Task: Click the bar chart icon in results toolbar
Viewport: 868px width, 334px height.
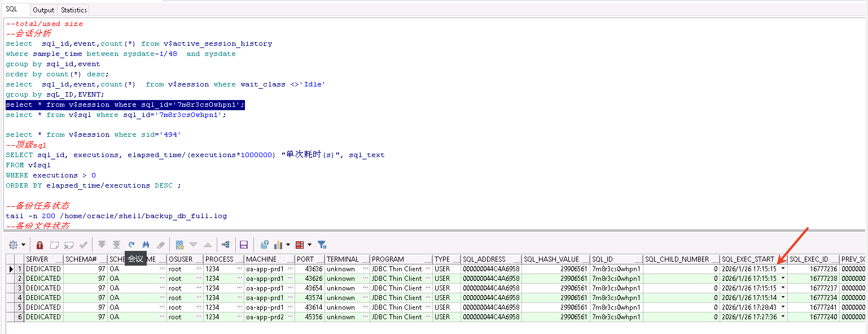Action: (278, 245)
